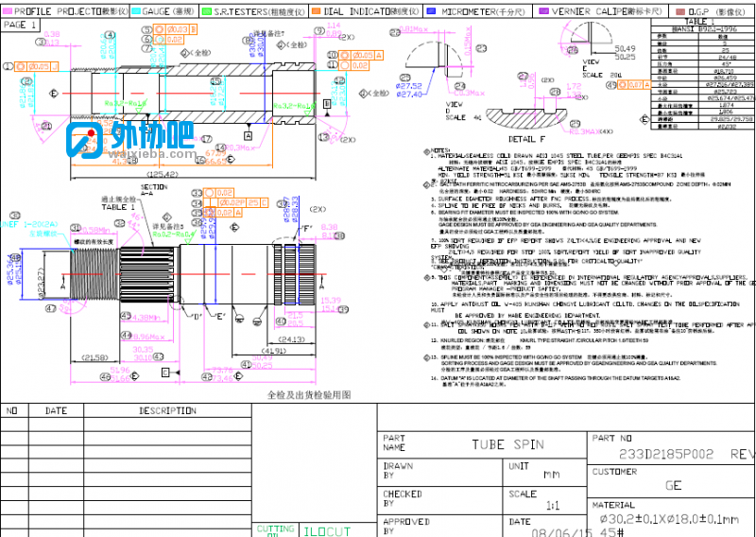Click the green S.R.TESTERS legend swatch

(x=206, y=11)
